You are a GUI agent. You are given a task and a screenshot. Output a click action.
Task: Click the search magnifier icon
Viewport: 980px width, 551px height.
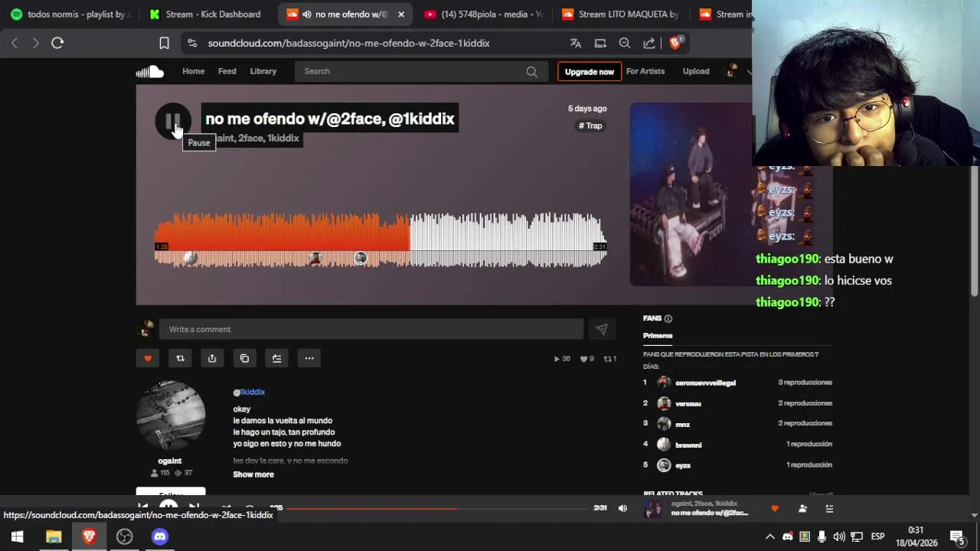pos(531,71)
